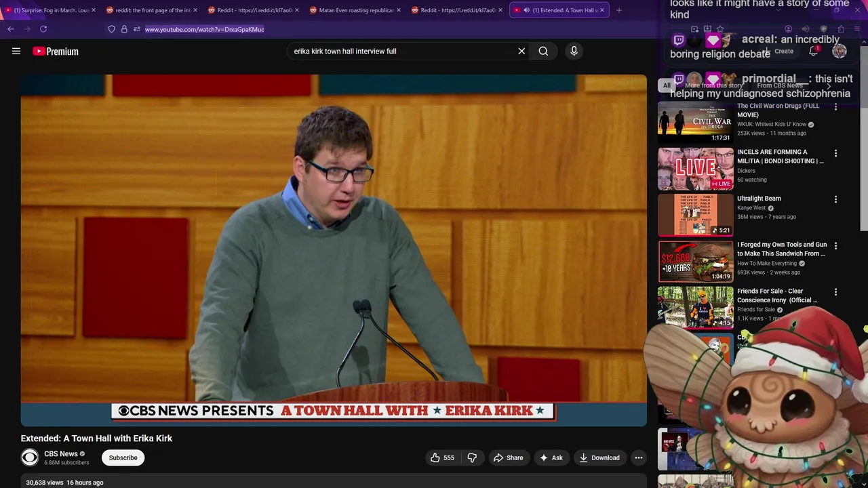Reload the page with the refresh icon

[x=43, y=29]
